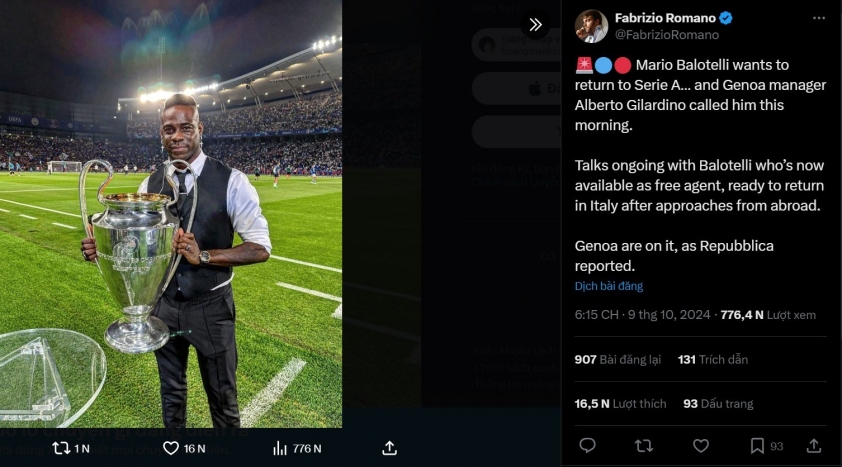Click the repost icon below the photo
842x467 pixels.
[x=61, y=448]
